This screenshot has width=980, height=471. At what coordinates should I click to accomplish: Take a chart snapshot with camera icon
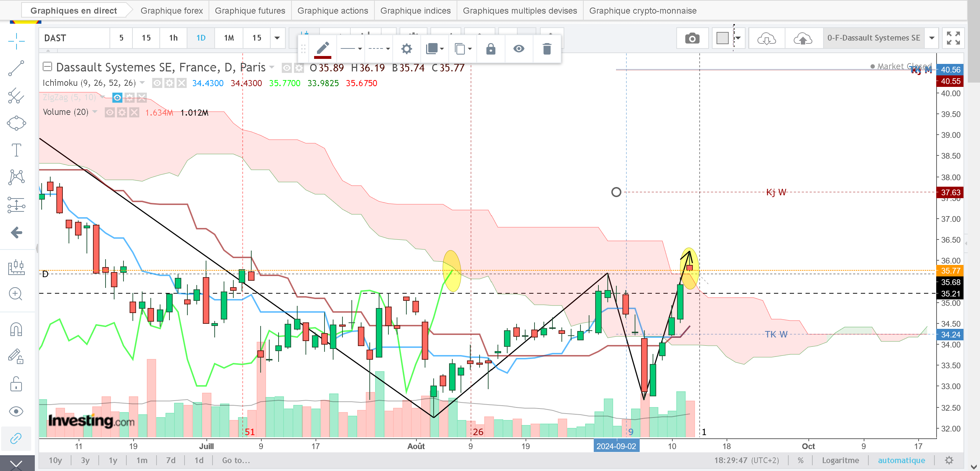[692, 38]
